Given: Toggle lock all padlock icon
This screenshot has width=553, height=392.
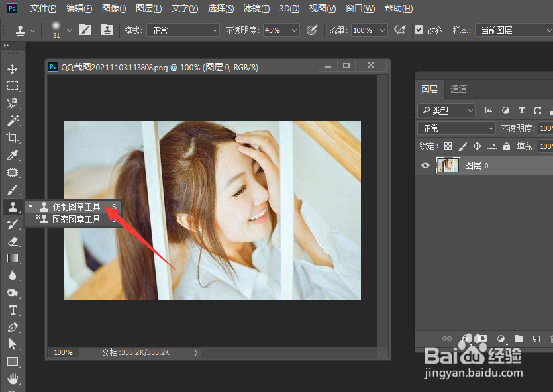Looking at the screenshot, I should click(507, 146).
